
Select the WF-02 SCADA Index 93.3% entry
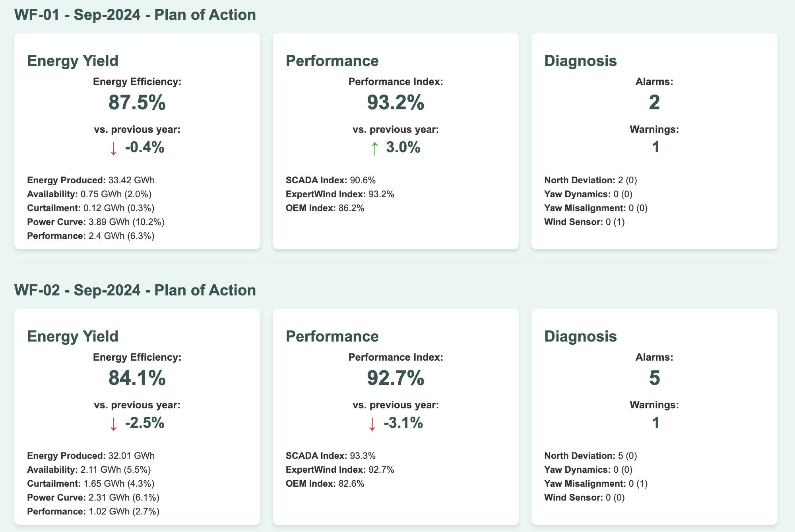330,456
